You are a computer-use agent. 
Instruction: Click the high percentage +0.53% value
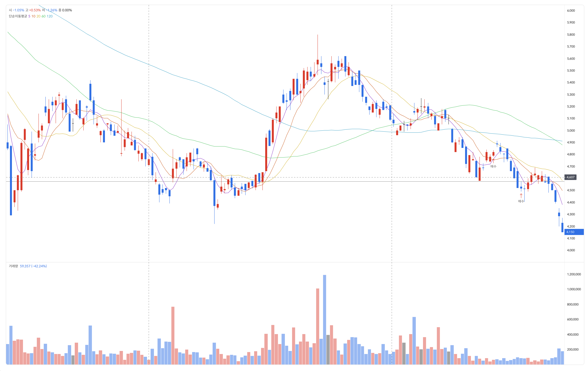[x=35, y=10]
